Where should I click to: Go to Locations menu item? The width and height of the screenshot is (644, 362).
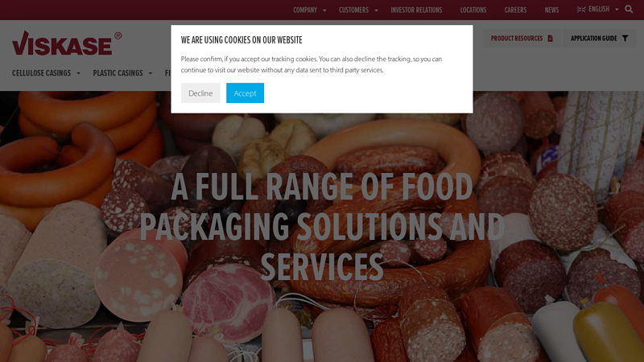click(x=473, y=10)
